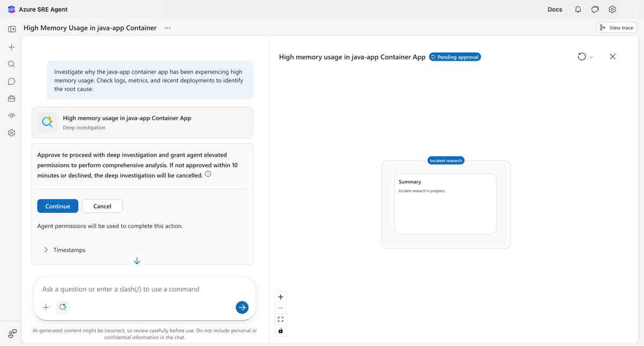Open search from the sidebar magnifier icon

pos(12,64)
